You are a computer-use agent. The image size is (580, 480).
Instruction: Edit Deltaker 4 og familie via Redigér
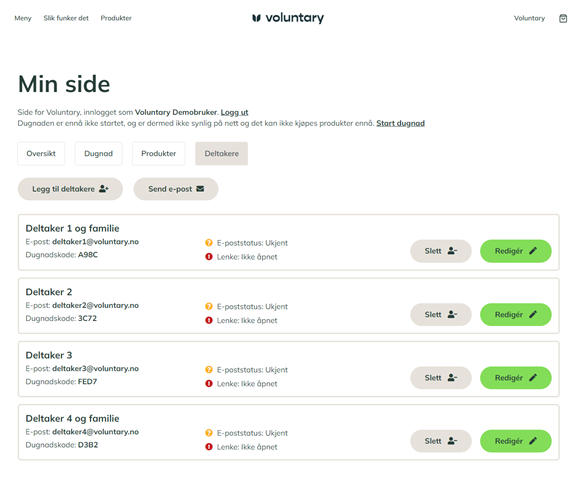pyautogui.click(x=516, y=441)
